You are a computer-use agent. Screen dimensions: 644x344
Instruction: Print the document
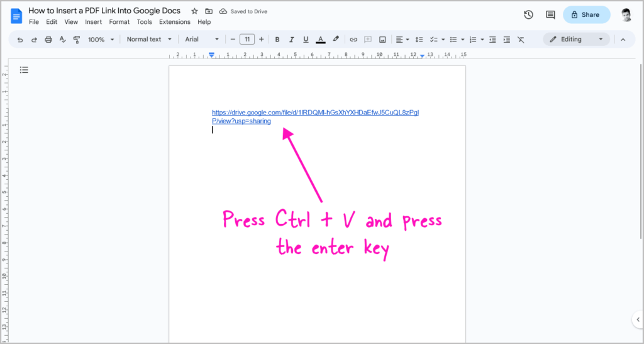[48, 40]
